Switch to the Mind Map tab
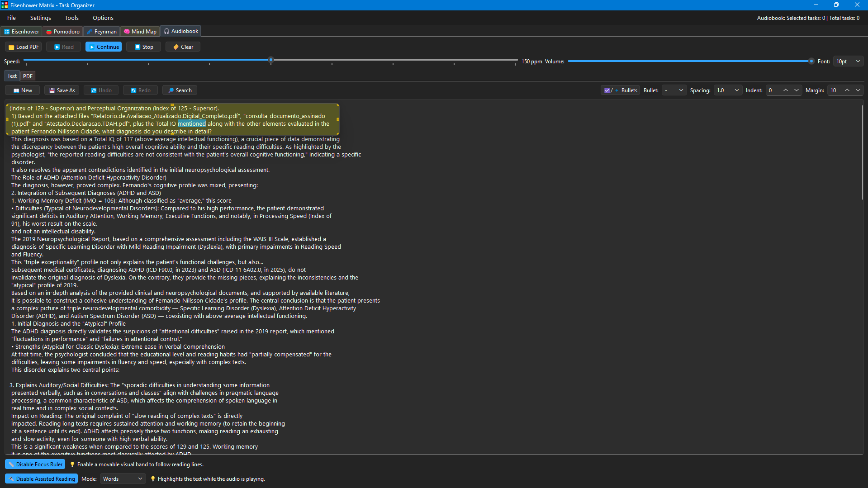The image size is (868, 488). pos(140,32)
